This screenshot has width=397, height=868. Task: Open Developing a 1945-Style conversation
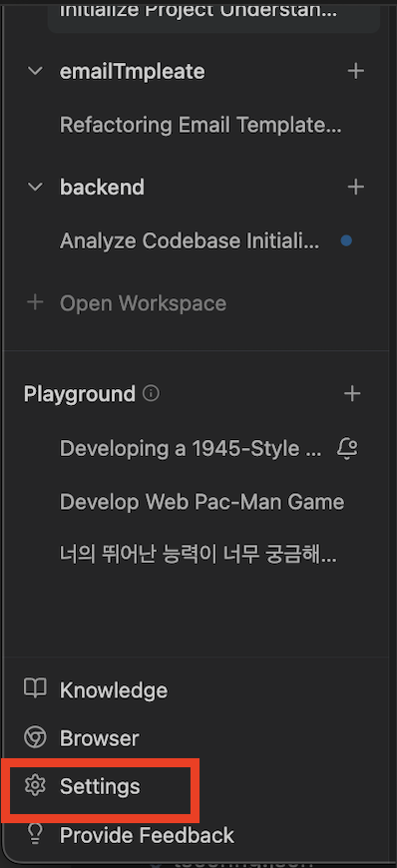[191, 448]
